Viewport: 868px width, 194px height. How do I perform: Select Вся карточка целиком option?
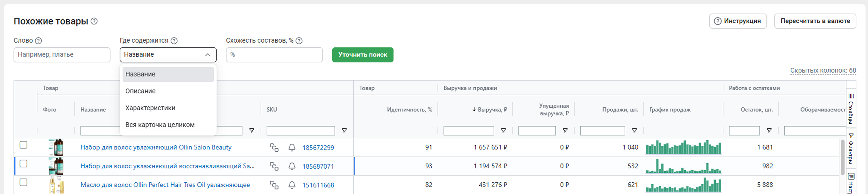click(160, 125)
